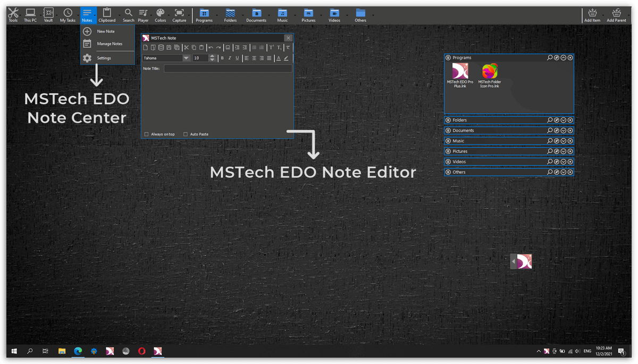Screen dimensions: 638x364
Task: Pin the Documents panel
Action: pos(557,130)
